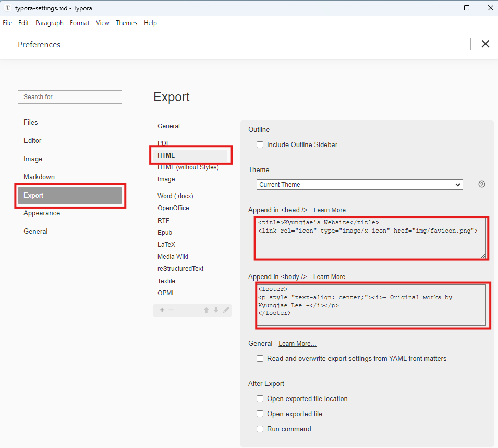Select Media Wiki export format
Image resolution: width=498 pixels, height=448 pixels.
click(173, 257)
